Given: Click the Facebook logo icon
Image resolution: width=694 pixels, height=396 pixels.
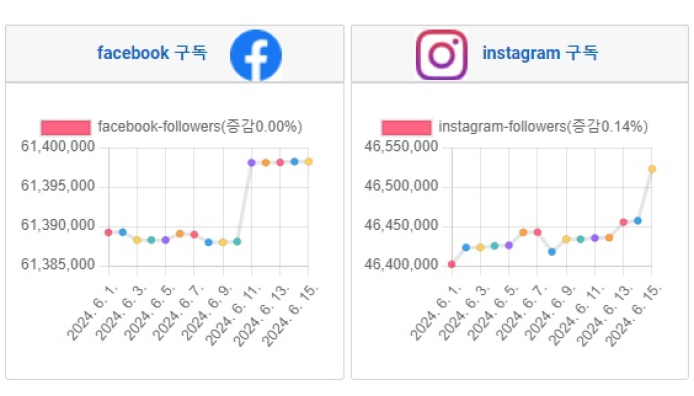Looking at the screenshot, I should [256, 55].
